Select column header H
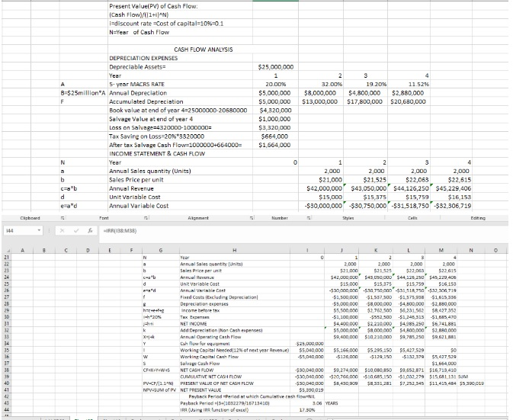Viewport: 513px width, 420px height. coord(235,251)
